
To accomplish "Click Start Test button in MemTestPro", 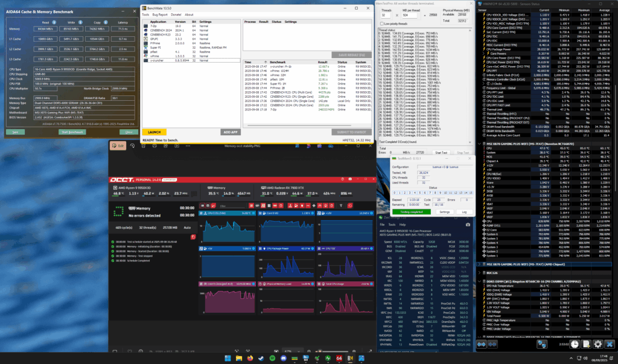I will (441, 153).
